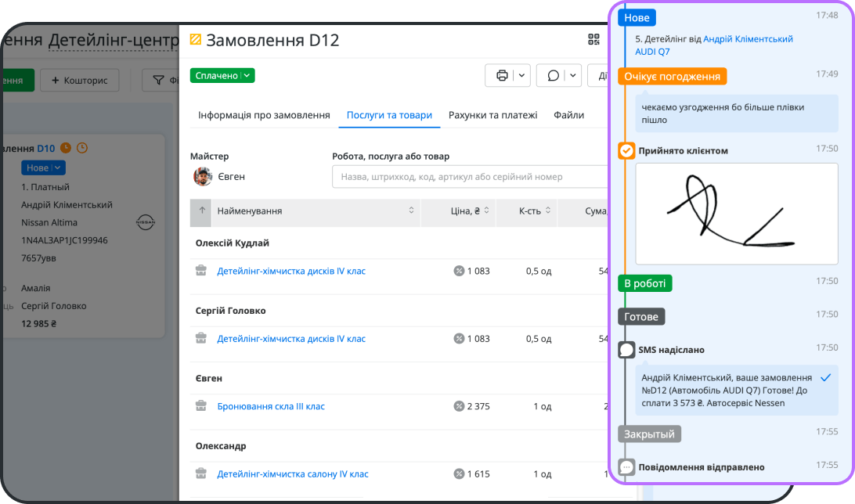Click the VIN 1N4AL3AP1JC199946 text
This screenshot has height=504, width=855.
point(64,240)
